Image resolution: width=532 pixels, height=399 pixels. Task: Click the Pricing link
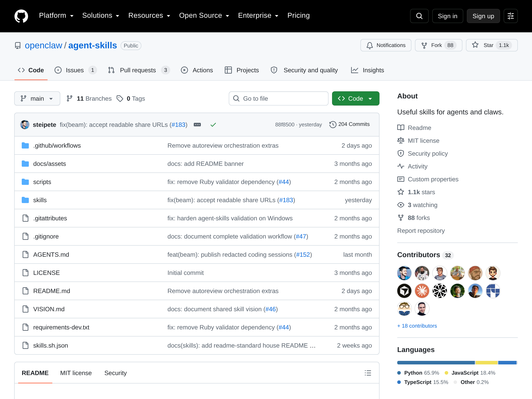pos(298,15)
